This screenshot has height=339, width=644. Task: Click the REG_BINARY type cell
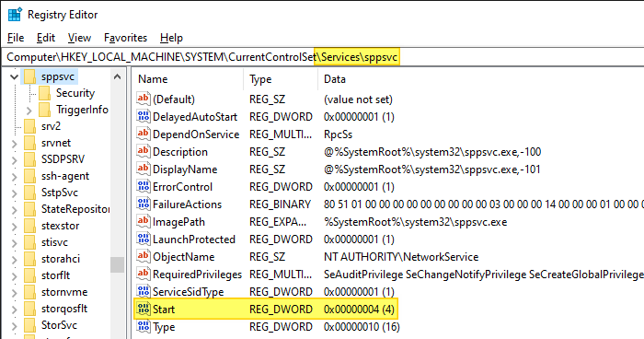click(280, 205)
